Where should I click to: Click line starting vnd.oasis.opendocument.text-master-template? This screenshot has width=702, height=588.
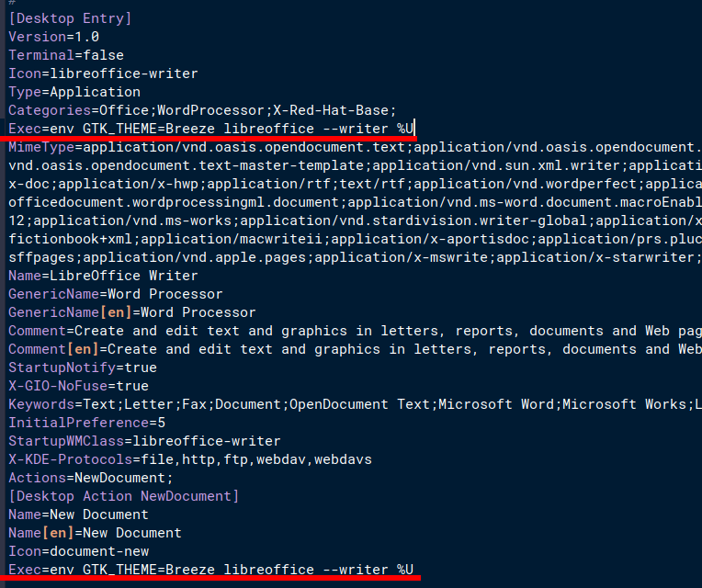[355, 165]
